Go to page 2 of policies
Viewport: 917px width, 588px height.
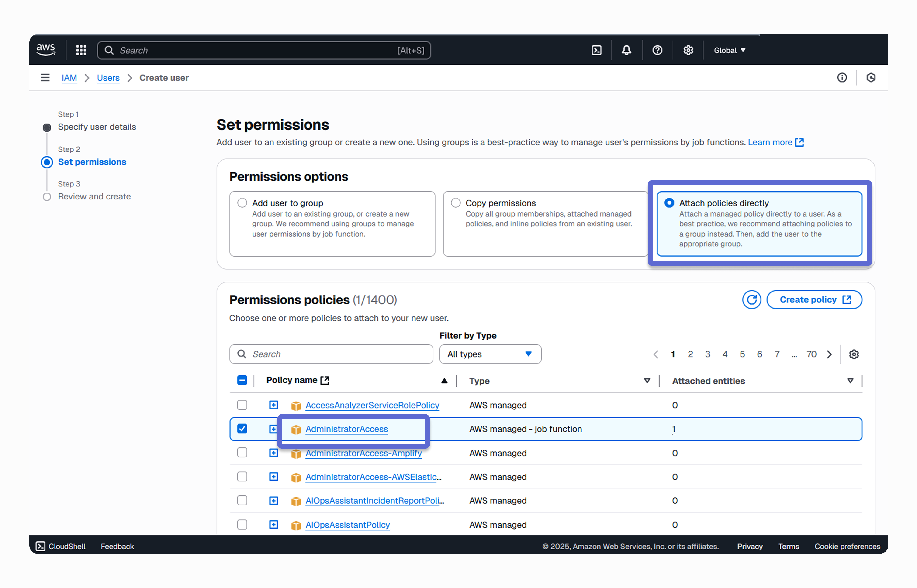(690, 354)
